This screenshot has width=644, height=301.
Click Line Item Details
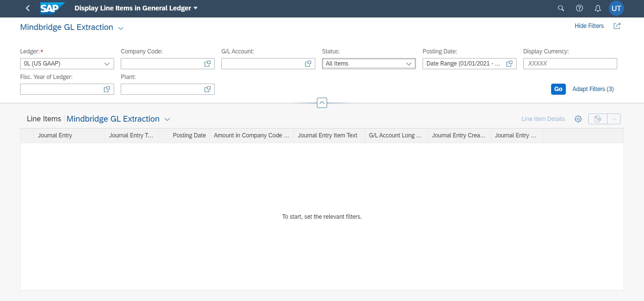(543, 119)
